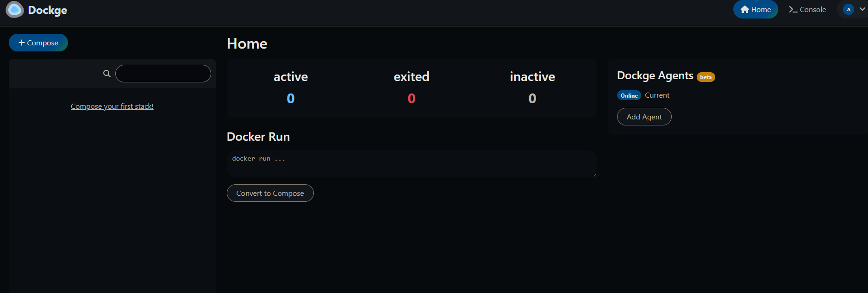Click into the docker run textarea
Viewport: 868px width, 293px height.
coord(412,163)
